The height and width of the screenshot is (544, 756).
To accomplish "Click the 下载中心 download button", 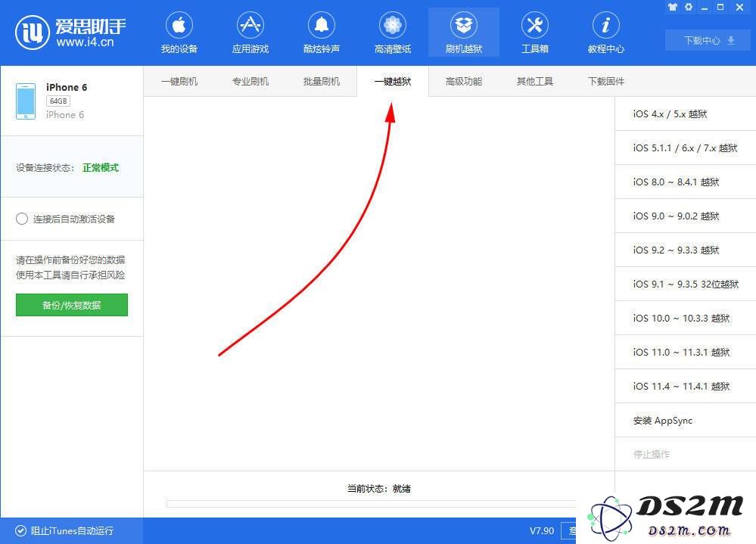I will (x=708, y=40).
